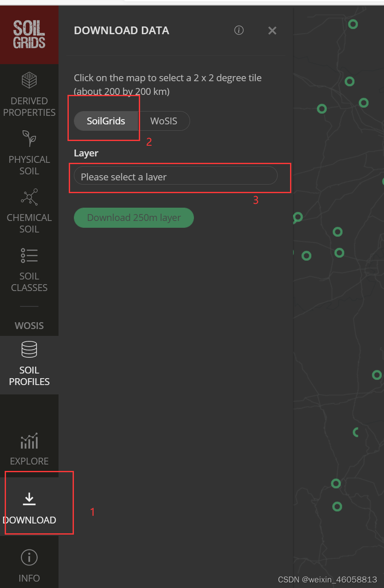Click the info icon beside Download Data

point(239,30)
